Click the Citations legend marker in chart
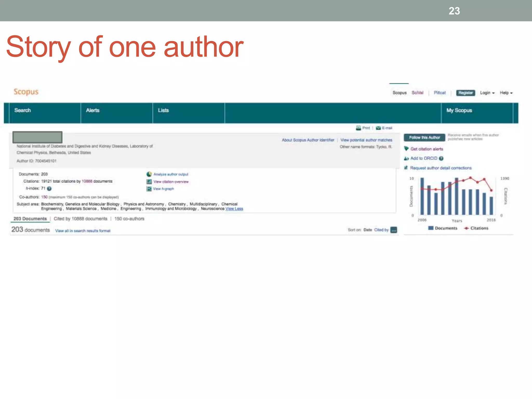Image resolution: width=532 pixels, height=399 pixels. point(467,228)
